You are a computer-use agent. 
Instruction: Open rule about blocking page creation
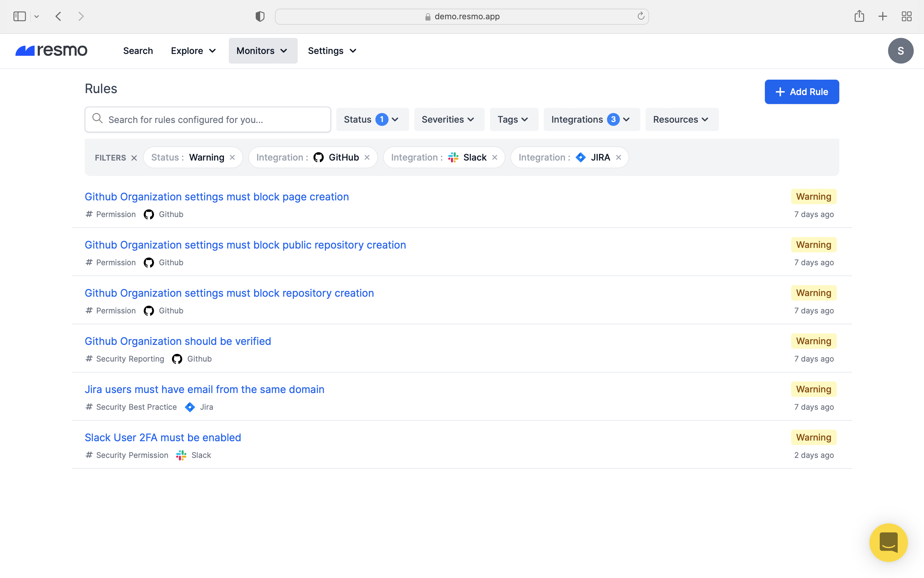click(217, 197)
